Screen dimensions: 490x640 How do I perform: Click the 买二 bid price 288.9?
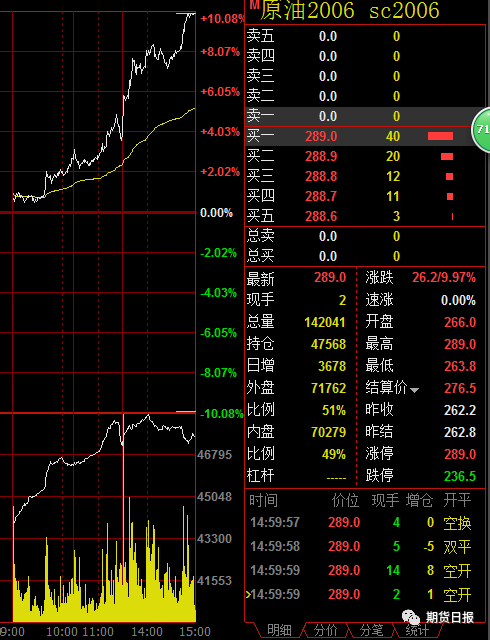click(x=321, y=156)
